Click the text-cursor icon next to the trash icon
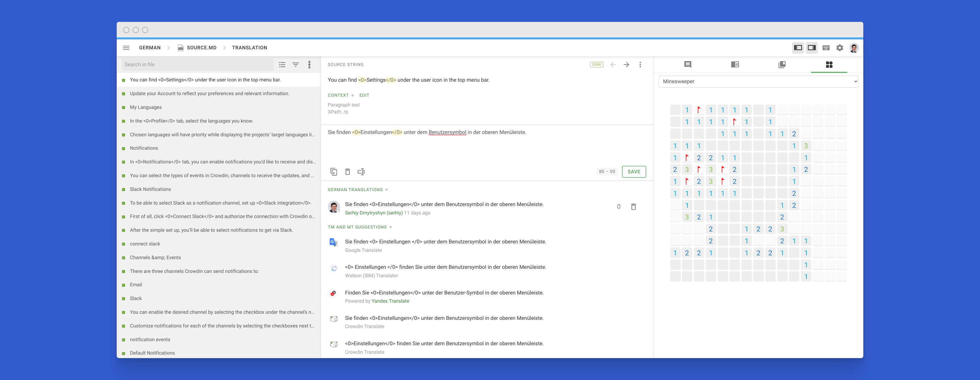The height and width of the screenshot is (380, 980). pyautogui.click(x=361, y=172)
